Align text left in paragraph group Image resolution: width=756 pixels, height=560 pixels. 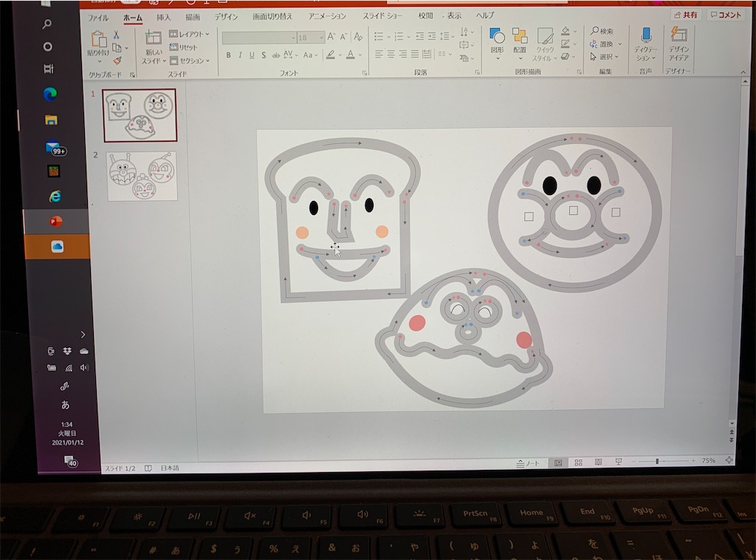(x=379, y=54)
